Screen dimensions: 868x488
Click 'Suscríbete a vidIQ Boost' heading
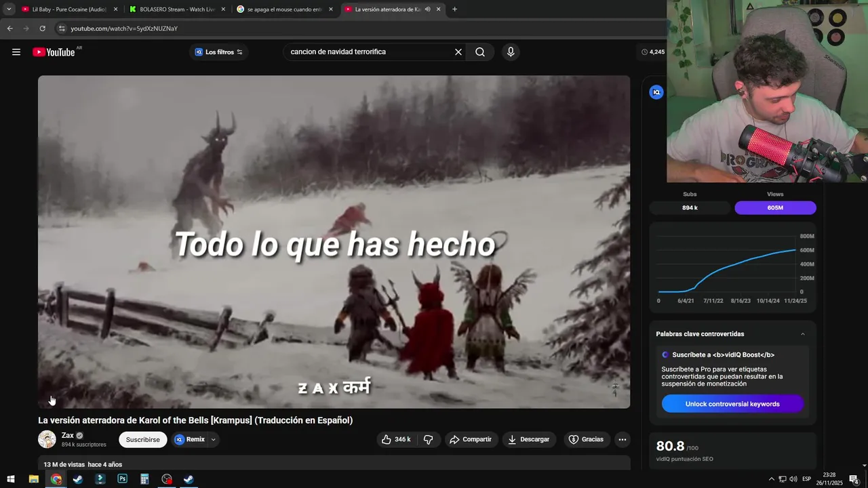[x=723, y=354]
